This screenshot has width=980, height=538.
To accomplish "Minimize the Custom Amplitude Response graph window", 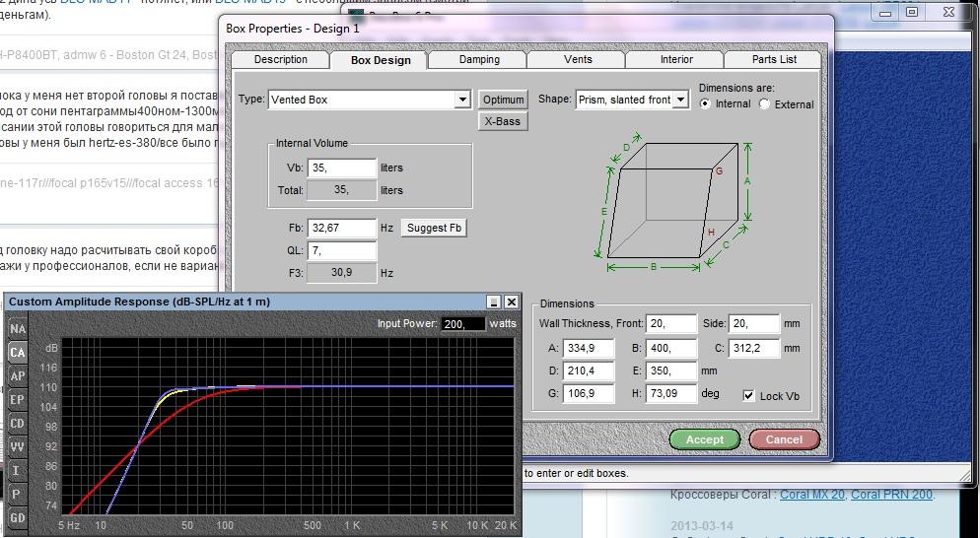I will 495,302.
